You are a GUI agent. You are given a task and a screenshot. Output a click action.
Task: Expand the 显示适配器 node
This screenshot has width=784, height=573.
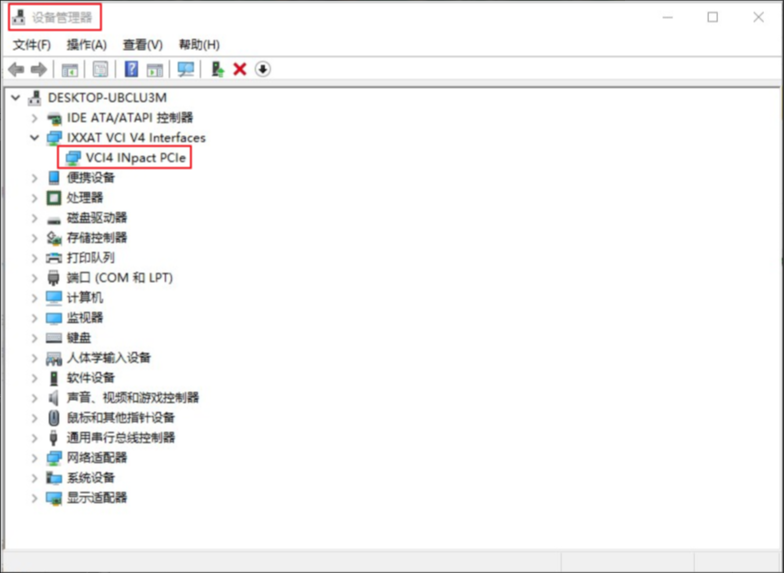34,498
